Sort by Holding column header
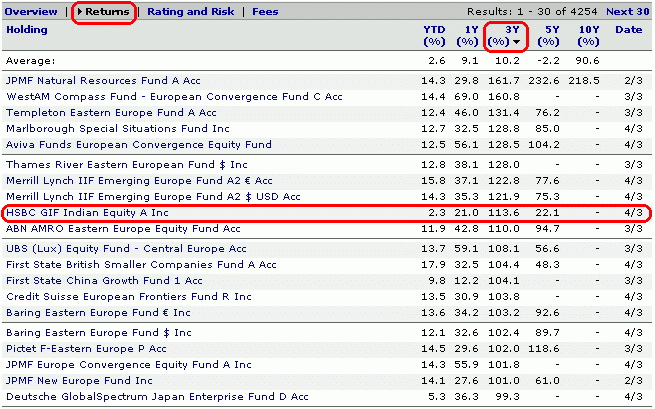The image size is (655, 409). click(27, 30)
